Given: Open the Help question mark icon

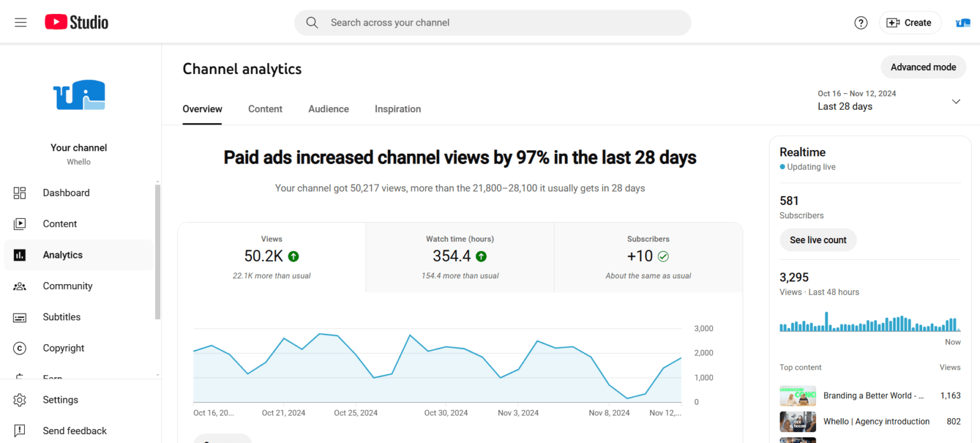Looking at the screenshot, I should (x=861, y=22).
